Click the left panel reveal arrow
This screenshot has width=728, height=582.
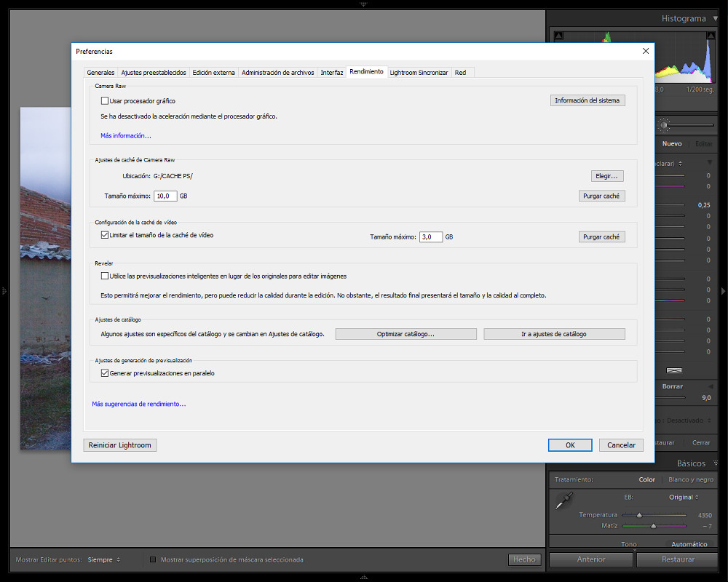click(x=4, y=289)
